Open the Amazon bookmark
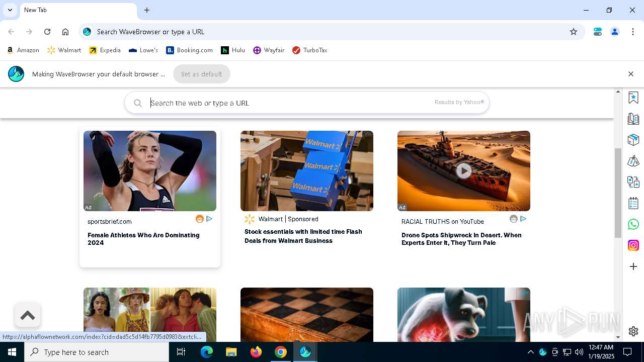Screen dimensions: 644x362 23,50
